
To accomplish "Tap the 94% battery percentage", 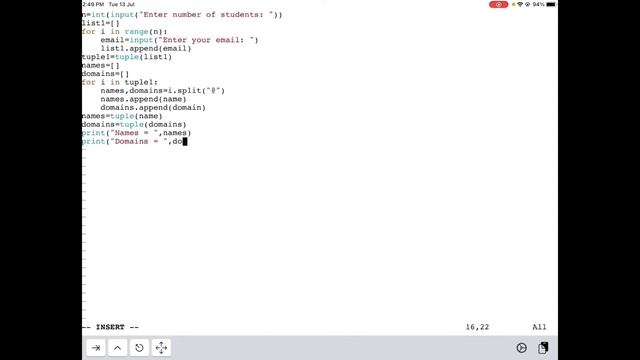I will click(538, 4).
